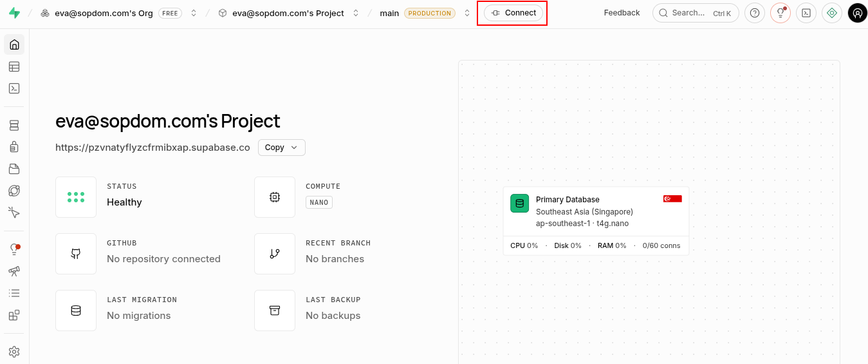Click the Connect button
This screenshot has height=364, width=868.
click(x=513, y=13)
